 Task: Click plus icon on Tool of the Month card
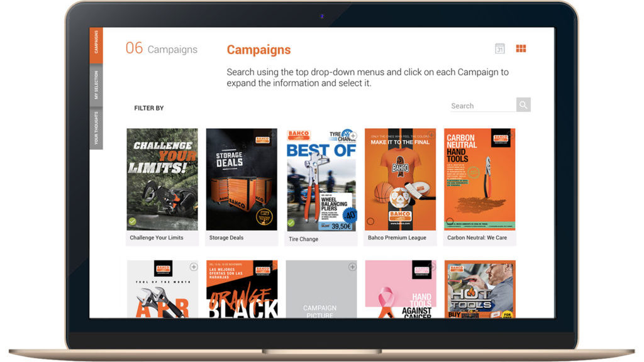coord(194,267)
